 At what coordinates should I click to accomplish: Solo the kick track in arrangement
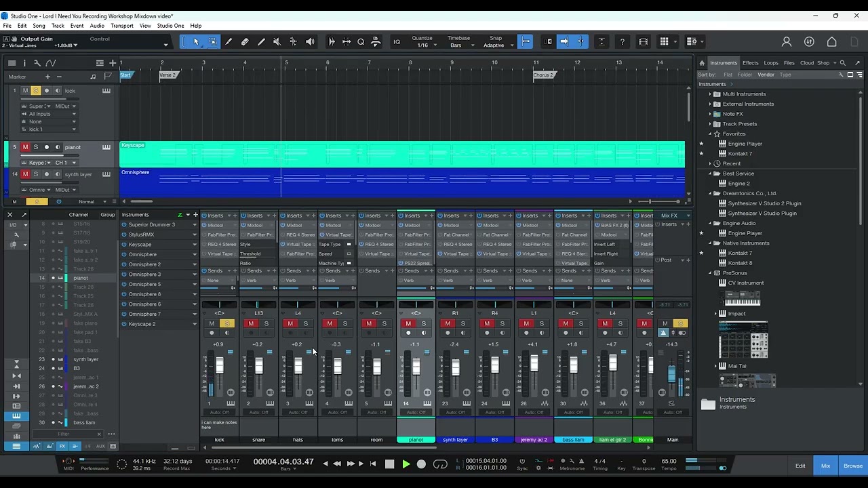(x=36, y=91)
